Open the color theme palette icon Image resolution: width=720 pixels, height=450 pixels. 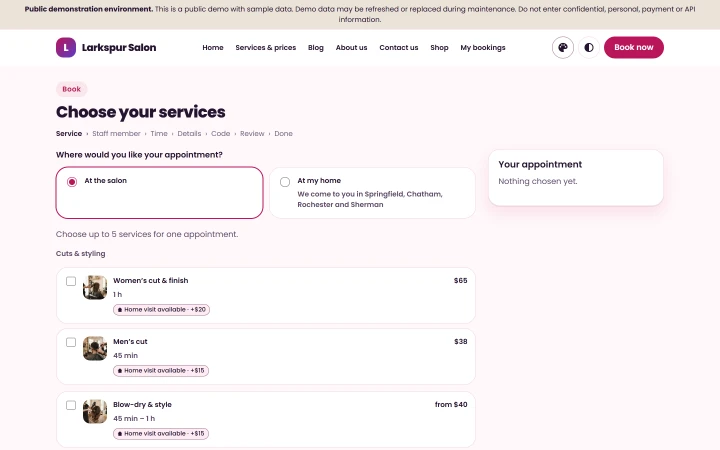[562, 47]
